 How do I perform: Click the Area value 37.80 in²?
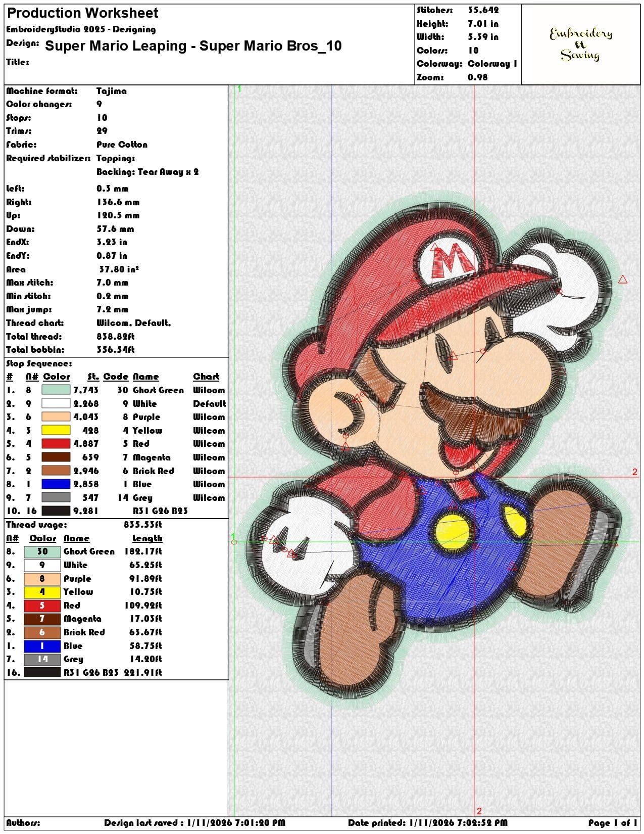tap(119, 269)
